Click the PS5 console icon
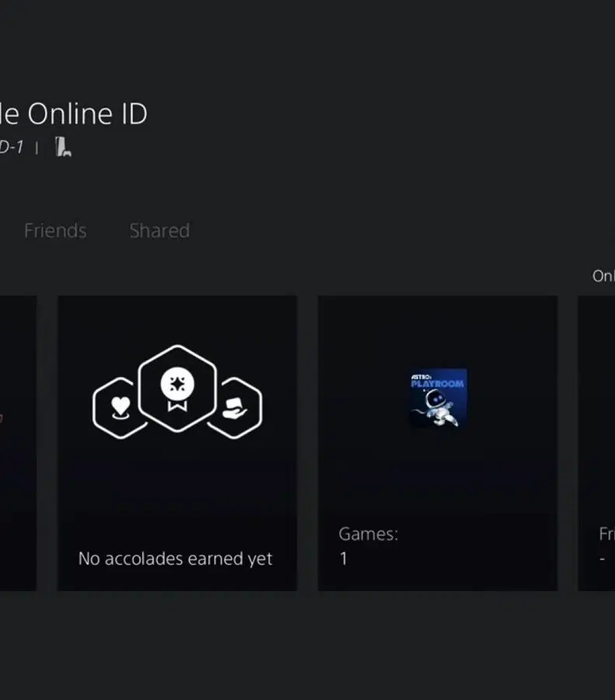Screen dimensions: 615x700 pyautogui.click(x=63, y=146)
